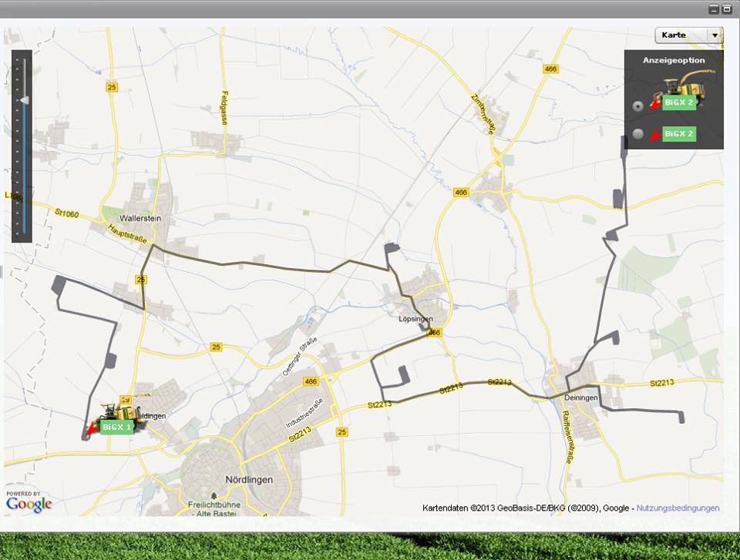Screen dimensions: 740x560
Task: Click the red arrow beside lower BiGX 2
Action: [655, 135]
